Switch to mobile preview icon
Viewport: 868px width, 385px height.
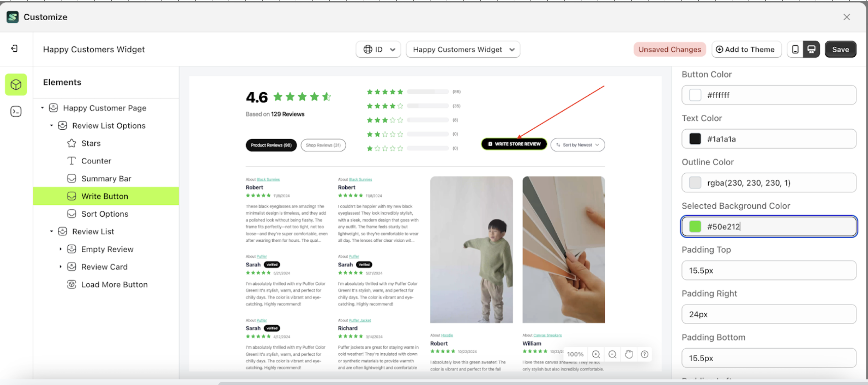click(795, 49)
